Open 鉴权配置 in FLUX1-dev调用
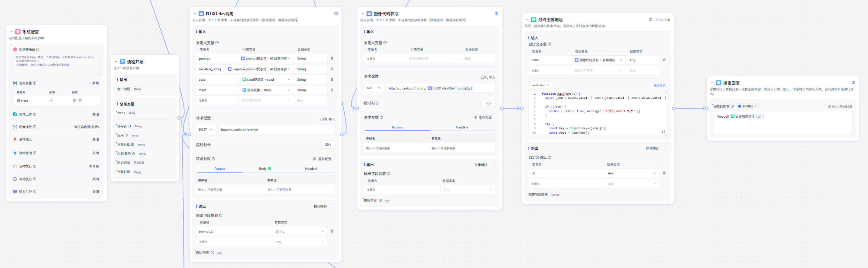This screenshot has width=868, height=268. [x=322, y=159]
